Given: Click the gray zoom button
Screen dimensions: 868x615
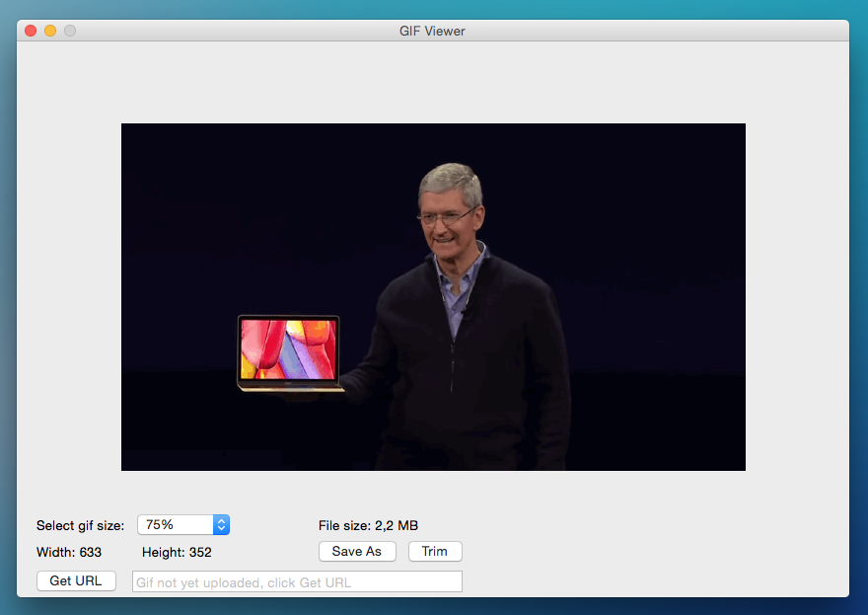Looking at the screenshot, I should click(x=69, y=31).
